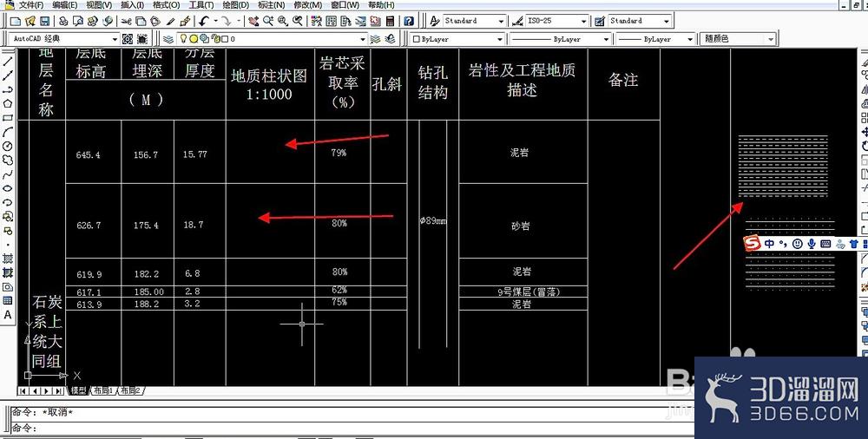
Task: Open the 标注(N) menu
Action: [x=271, y=5]
